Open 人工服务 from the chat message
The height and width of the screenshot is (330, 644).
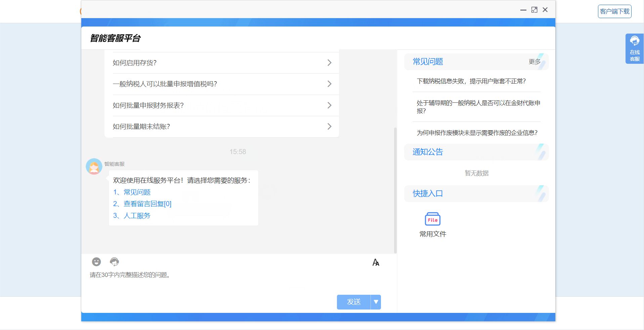pyautogui.click(x=137, y=216)
